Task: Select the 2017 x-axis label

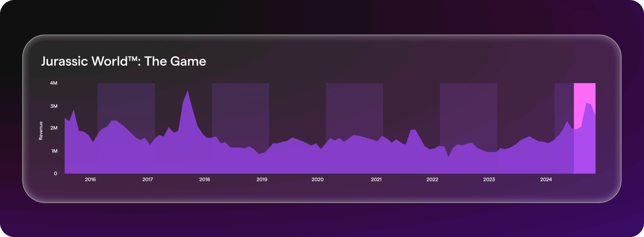Action: (148, 180)
